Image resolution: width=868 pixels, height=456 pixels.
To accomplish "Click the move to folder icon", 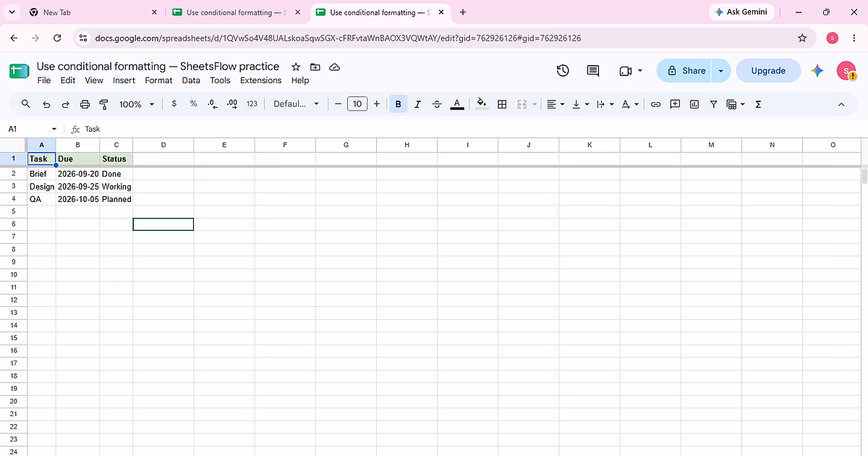I will tap(315, 67).
